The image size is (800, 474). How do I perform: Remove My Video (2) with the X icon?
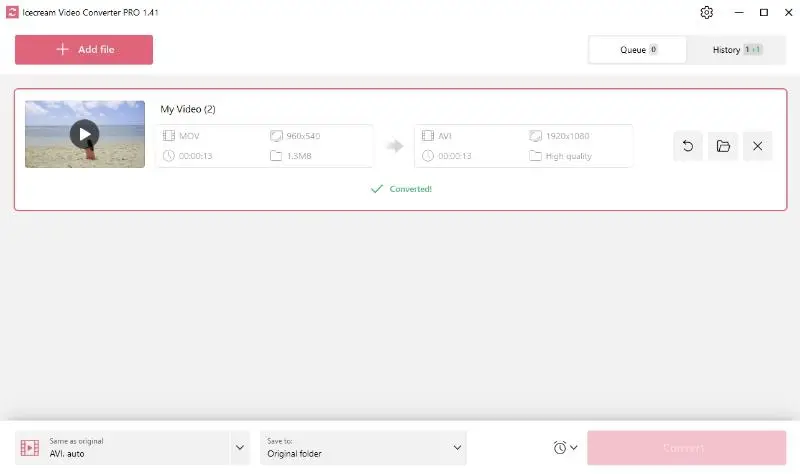(x=758, y=146)
